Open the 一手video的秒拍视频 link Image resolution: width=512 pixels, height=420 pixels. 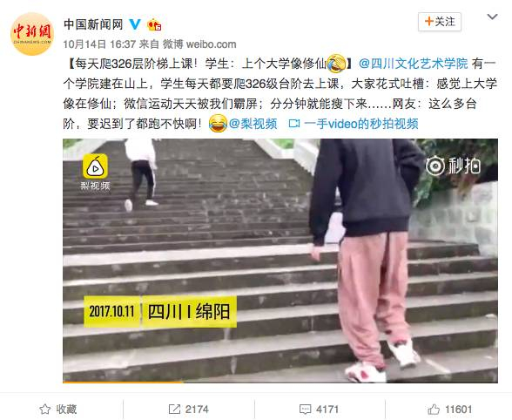point(354,124)
